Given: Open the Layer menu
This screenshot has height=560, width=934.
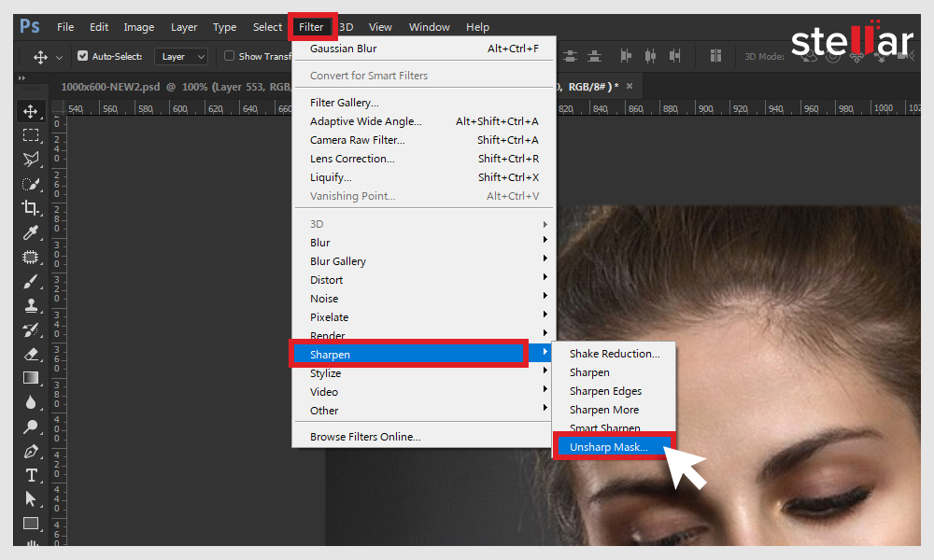Looking at the screenshot, I should pos(184,27).
